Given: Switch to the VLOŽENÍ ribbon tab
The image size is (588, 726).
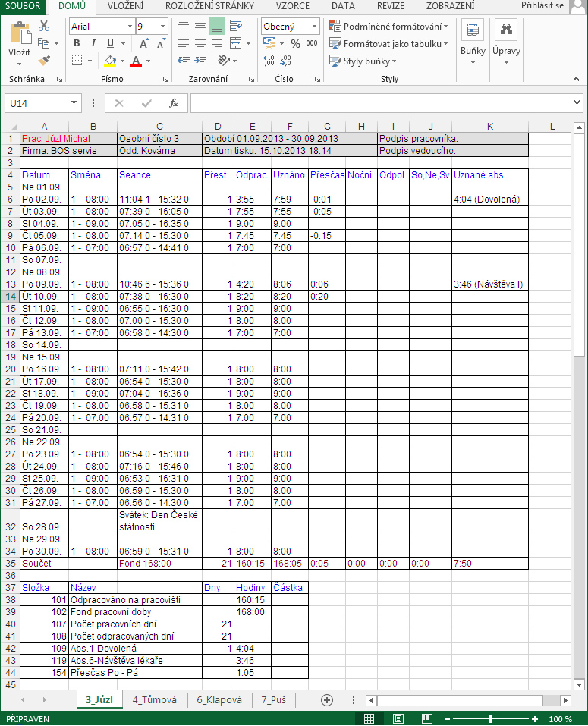Looking at the screenshot, I should [x=125, y=6].
